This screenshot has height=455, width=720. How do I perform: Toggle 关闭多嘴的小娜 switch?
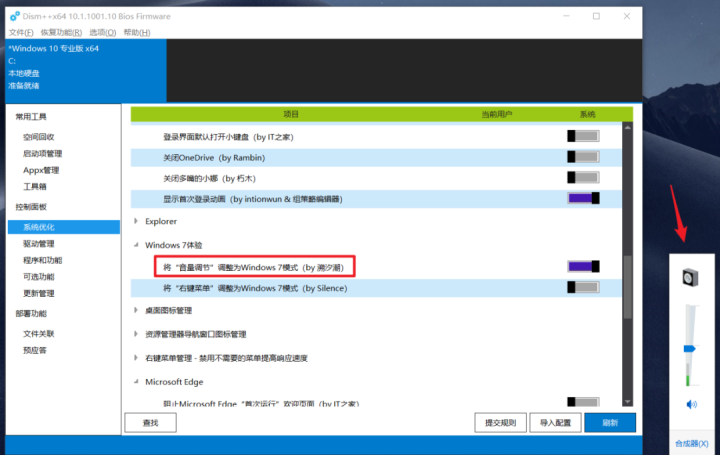click(583, 177)
